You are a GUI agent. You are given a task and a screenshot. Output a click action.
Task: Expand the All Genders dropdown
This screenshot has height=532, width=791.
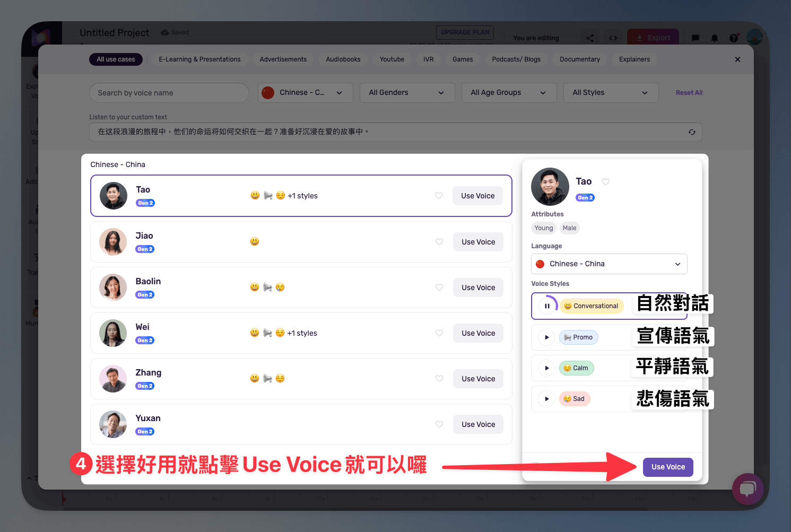pyautogui.click(x=407, y=93)
